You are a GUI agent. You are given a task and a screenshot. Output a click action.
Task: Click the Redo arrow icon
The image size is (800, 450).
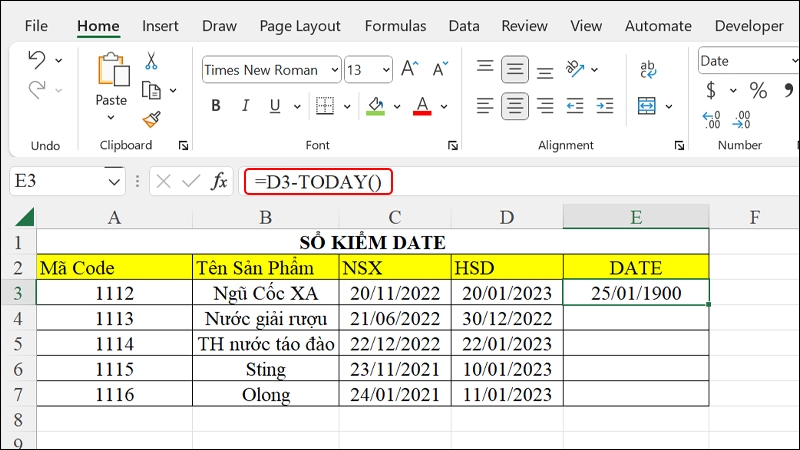[37, 90]
